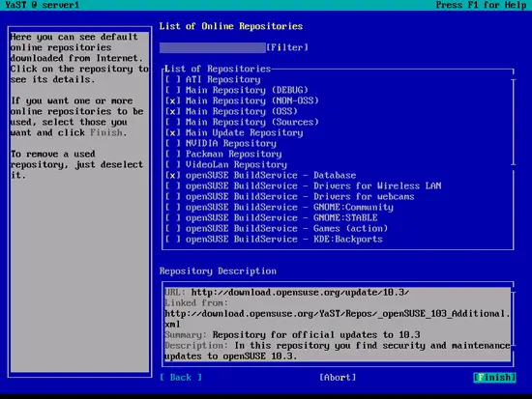Uncheck openSUSE BuildService - Database

(x=173, y=176)
